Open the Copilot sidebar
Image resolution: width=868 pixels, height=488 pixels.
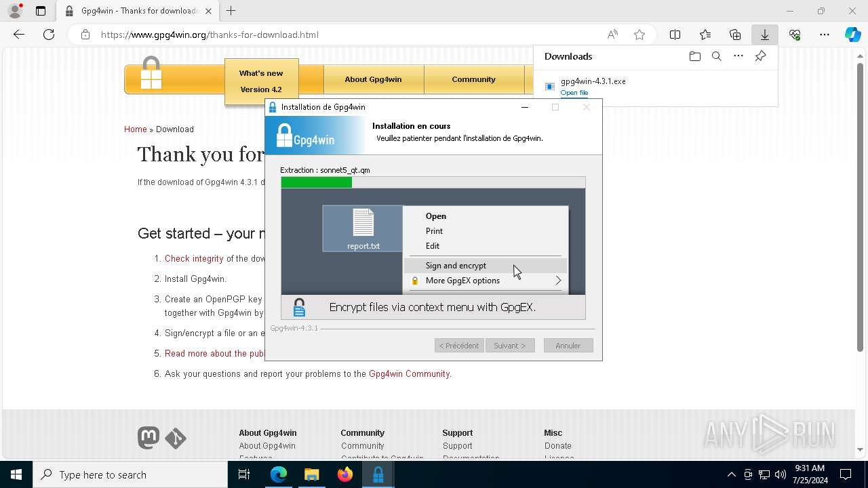click(x=852, y=35)
